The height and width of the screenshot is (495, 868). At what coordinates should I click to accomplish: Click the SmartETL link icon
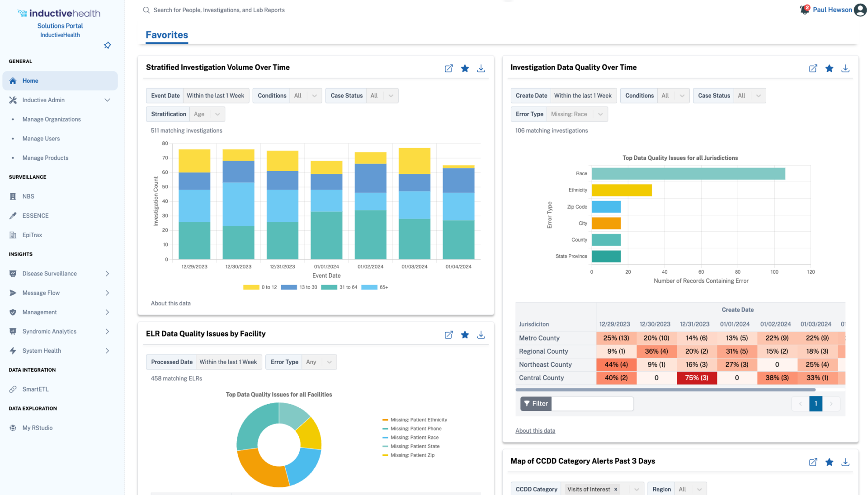tap(13, 389)
